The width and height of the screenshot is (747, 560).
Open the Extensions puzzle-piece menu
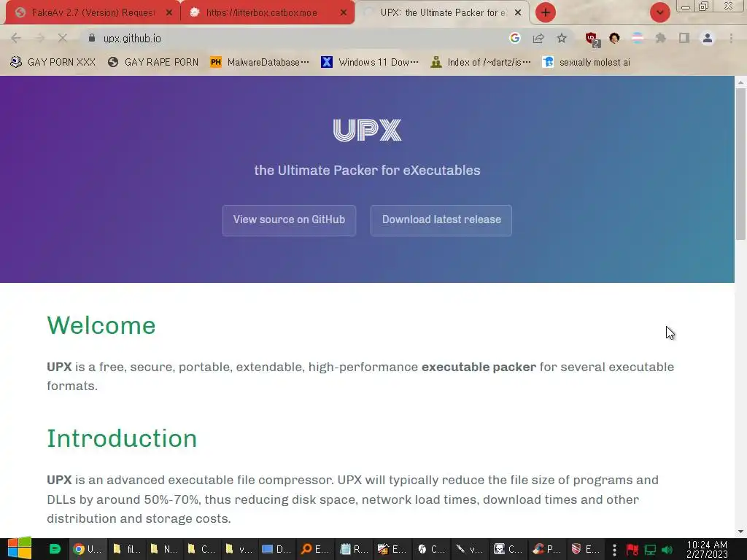661,38
